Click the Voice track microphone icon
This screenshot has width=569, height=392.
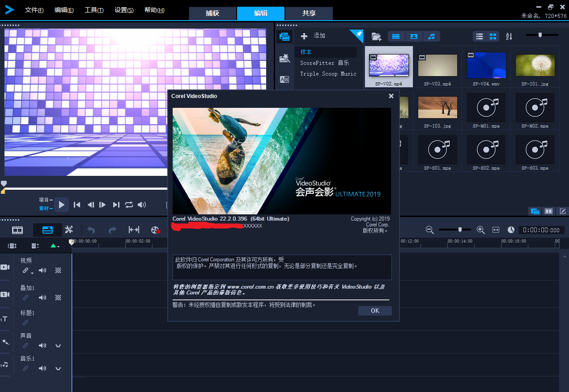6,342
